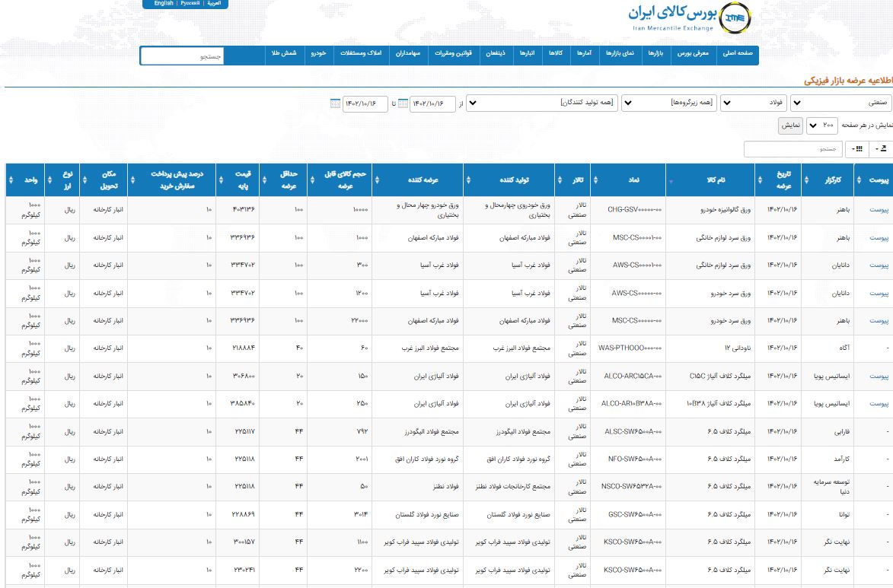Sort by مکان تحویل using its arrows
Image resolution: width=893 pixels, height=588 pixels.
click(85, 180)
